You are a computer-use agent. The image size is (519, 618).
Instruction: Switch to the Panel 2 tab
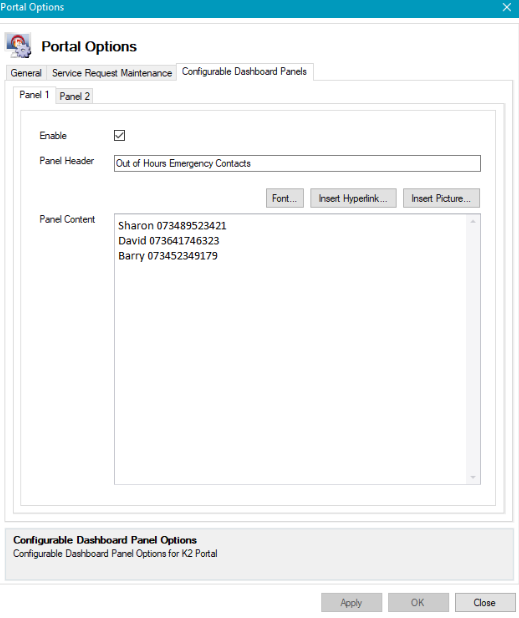click(x=74, y=96)
